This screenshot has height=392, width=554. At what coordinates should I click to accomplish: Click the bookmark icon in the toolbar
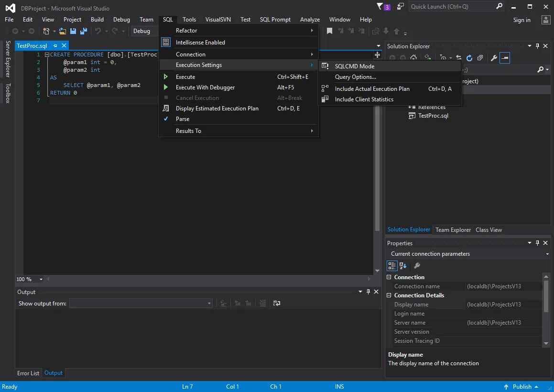(329, 31)
